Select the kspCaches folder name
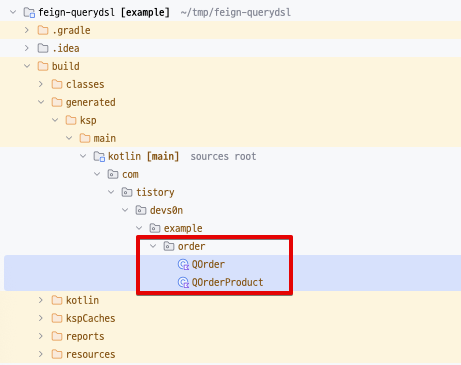The image size is (461, 365). pos(91,319)
